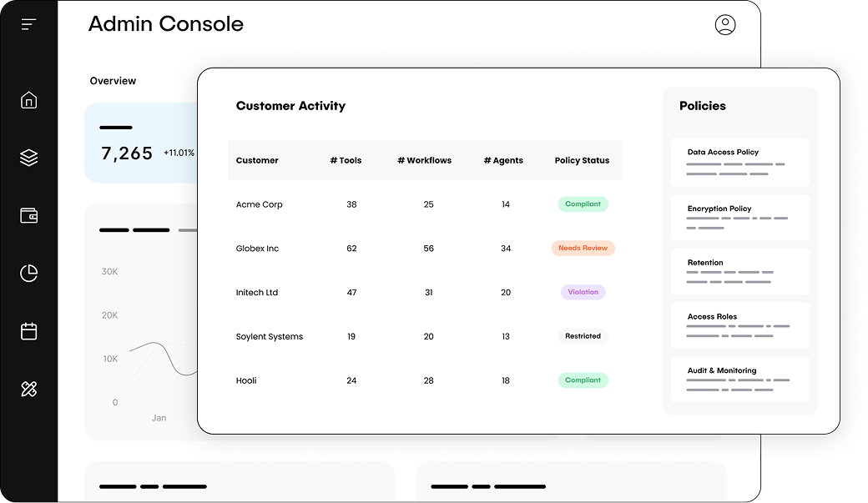Click the Violation badge for Initech Ltd
The image size is (868, 503).
pos(583,292)
